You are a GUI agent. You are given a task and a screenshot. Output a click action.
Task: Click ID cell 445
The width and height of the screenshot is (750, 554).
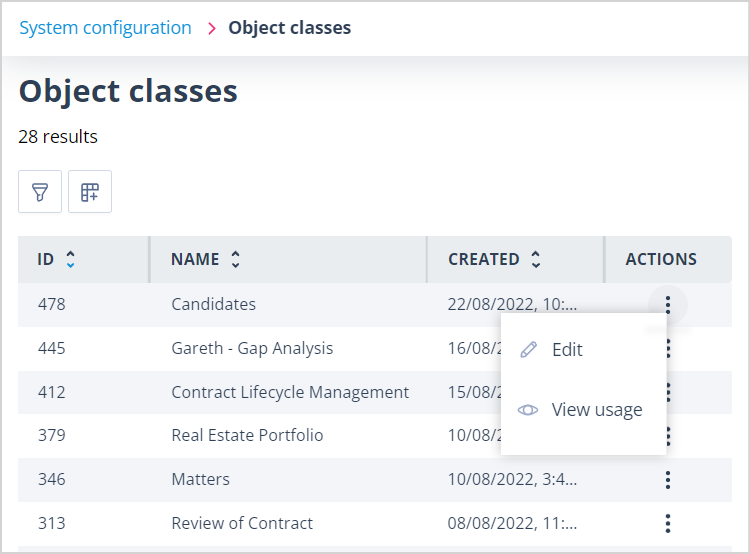pyautogui.click(x=52, y=348)
